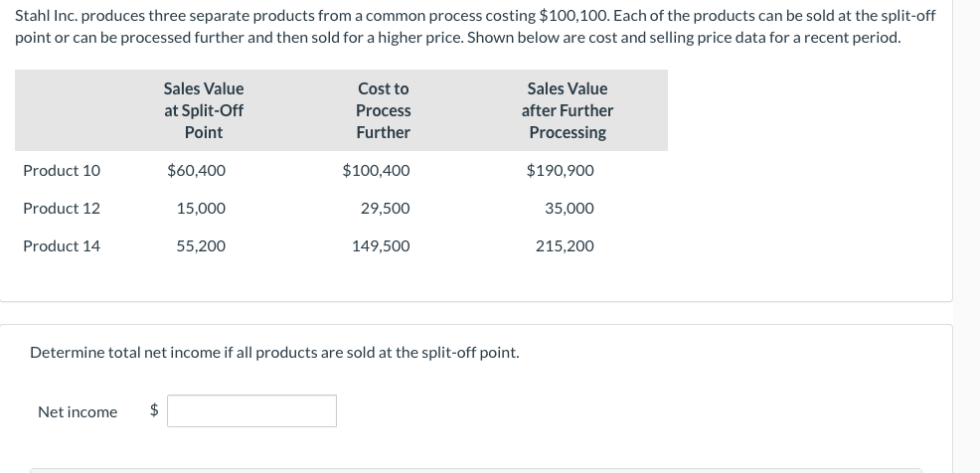
Task: Click the "Net income" label text
Action: click(78, 411)
